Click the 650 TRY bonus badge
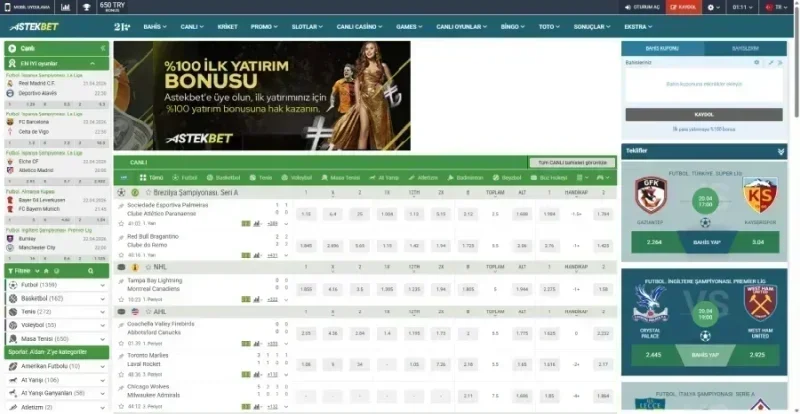Screen dimensions: 800x414 (112, 7)
